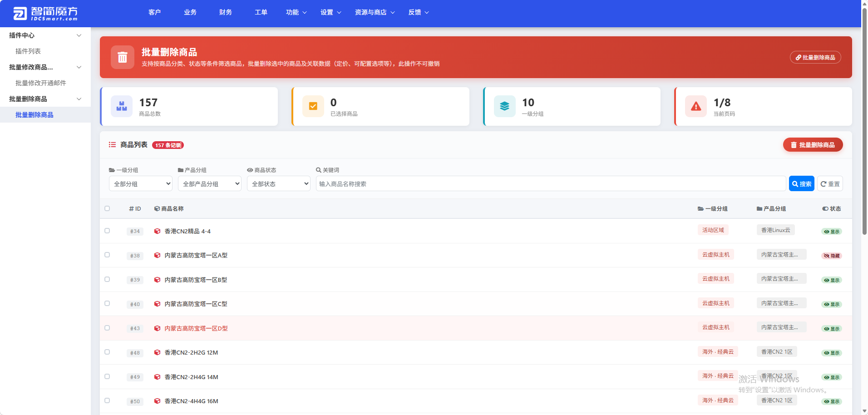This screenshot has width=868, height=415.
Task: Click the magnifier icon of 关键词 label
Action: coord(319,170)
